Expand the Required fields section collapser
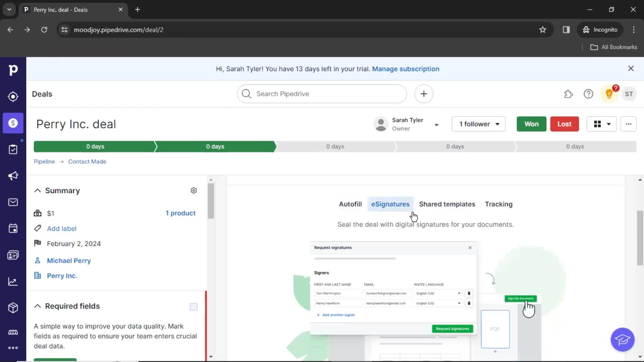 pyautogui.click(x=37, y=306)
